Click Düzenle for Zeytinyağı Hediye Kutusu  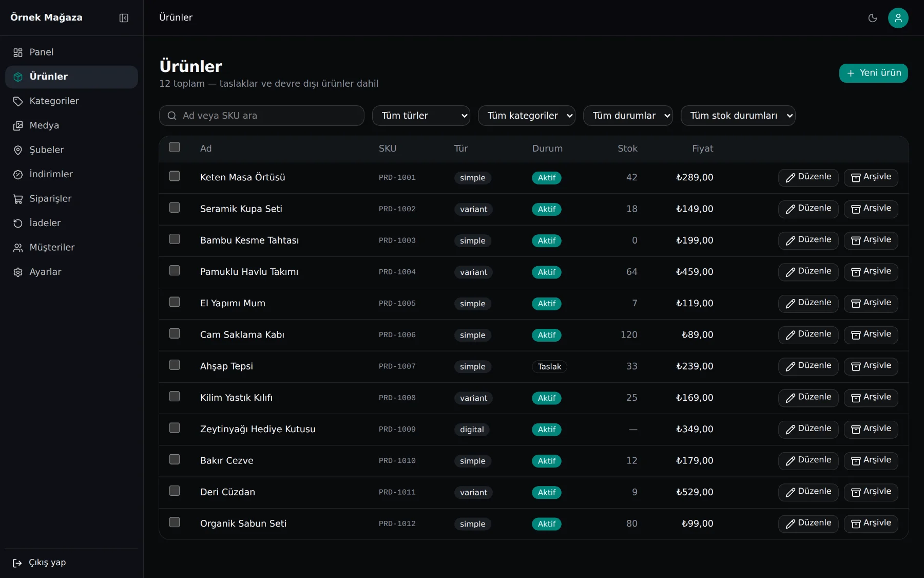[x=808, y=429]
